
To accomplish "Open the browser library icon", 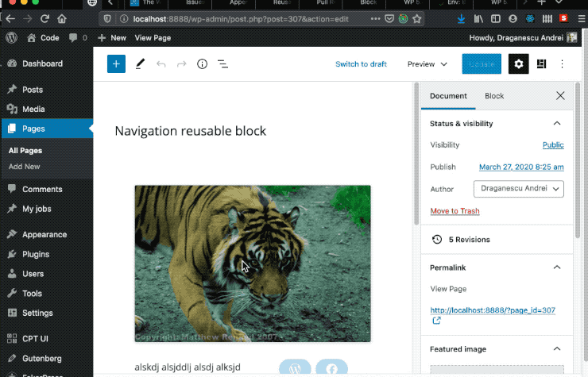I will [x=478, y=19].
